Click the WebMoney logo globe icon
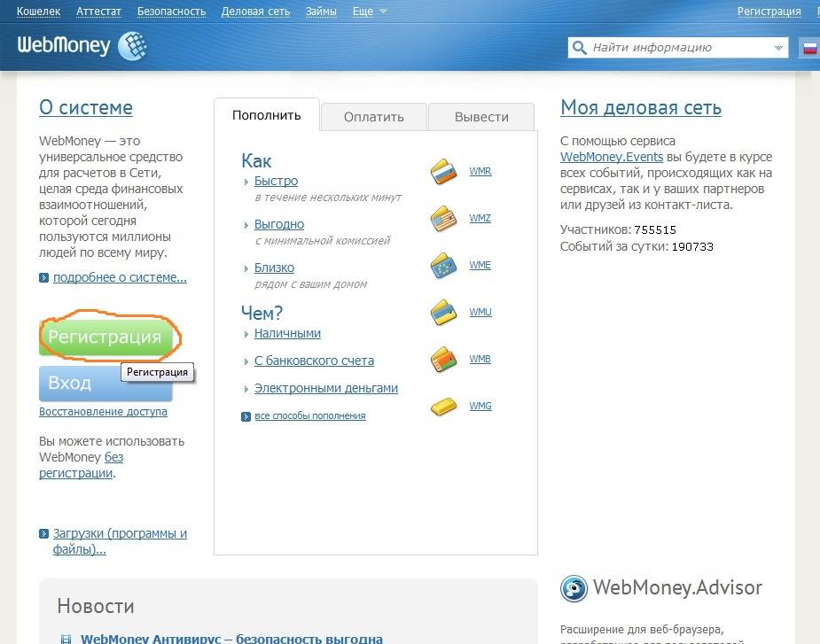Viewport: 820px width, 644px height. tap(132, 46)
